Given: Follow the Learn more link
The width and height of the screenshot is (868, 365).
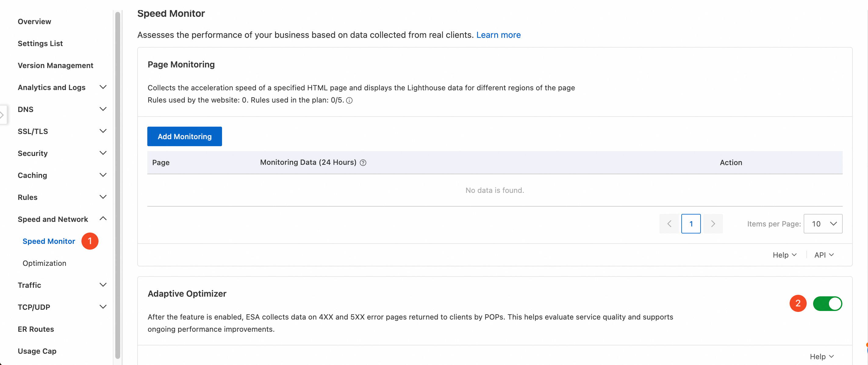Looking at the screenshot, I should tap(498, 35).
